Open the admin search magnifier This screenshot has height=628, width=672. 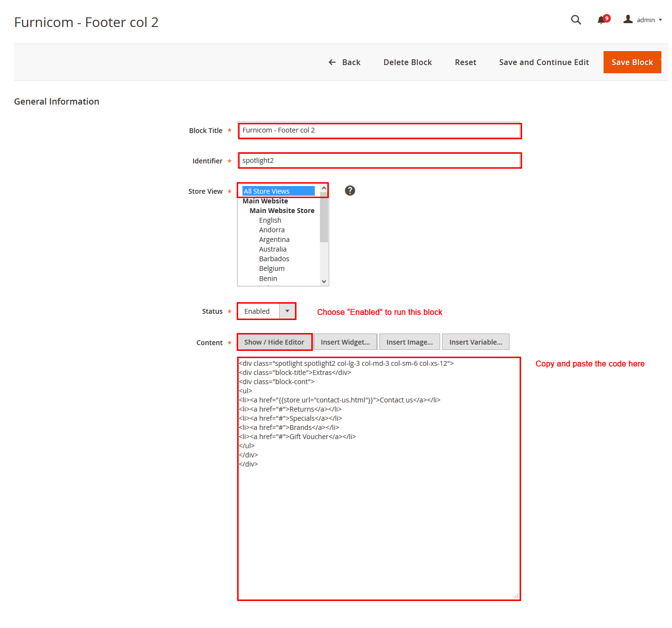576,20
